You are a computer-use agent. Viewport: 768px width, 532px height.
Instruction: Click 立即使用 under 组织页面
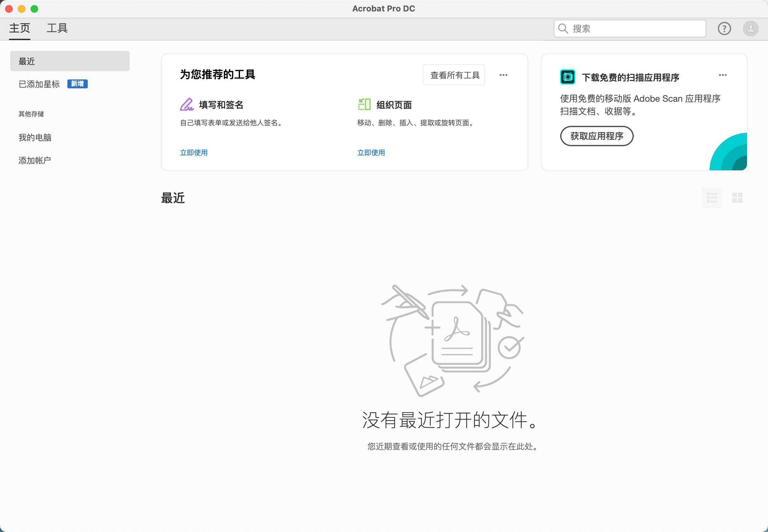tap(371, 153)
